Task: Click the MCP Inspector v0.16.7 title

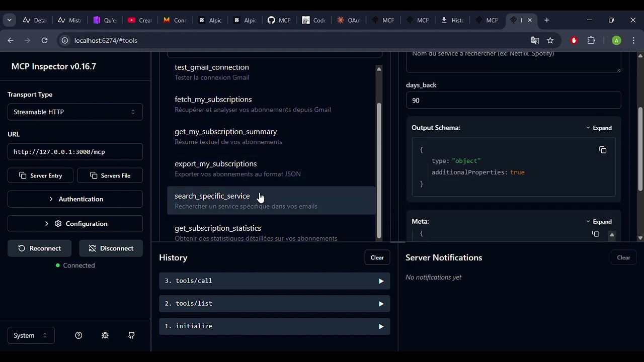Action: click(x=54, y=66)
